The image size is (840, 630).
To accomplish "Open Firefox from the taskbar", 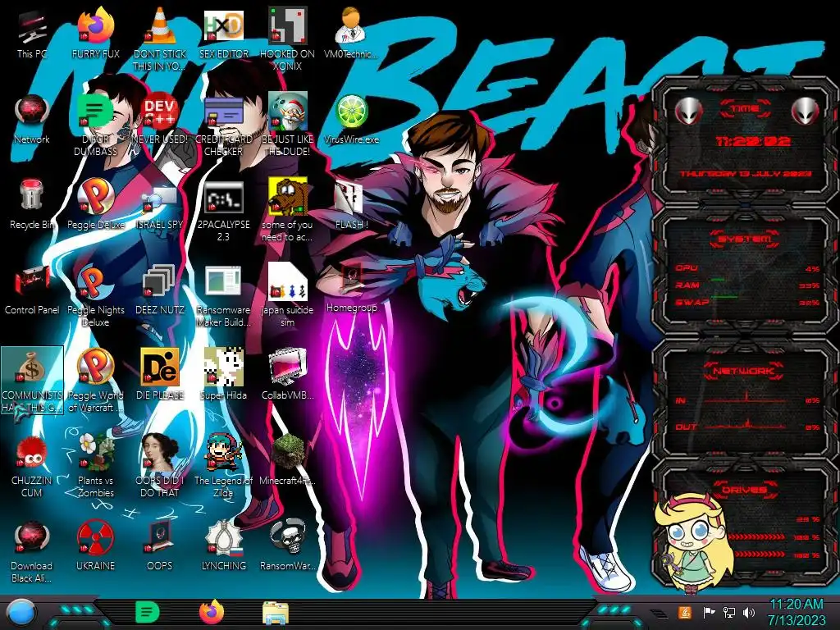I will (x=212, y=612).
